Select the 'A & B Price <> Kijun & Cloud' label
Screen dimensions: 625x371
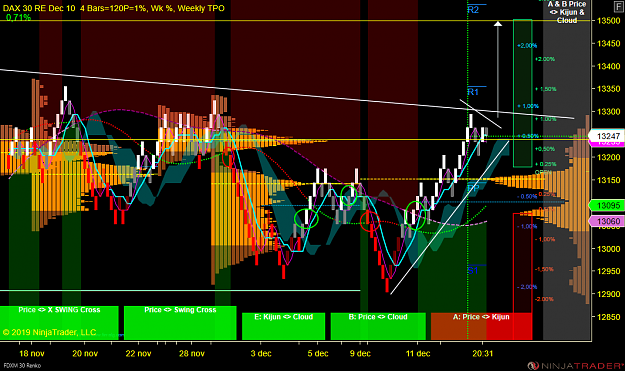click(567, 12)
